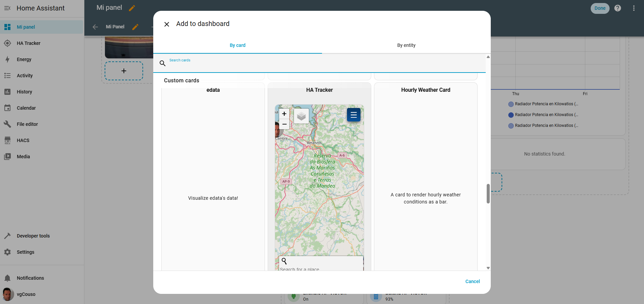Open History from the sidebar
The image size is (644, 304).
point(42,92)
